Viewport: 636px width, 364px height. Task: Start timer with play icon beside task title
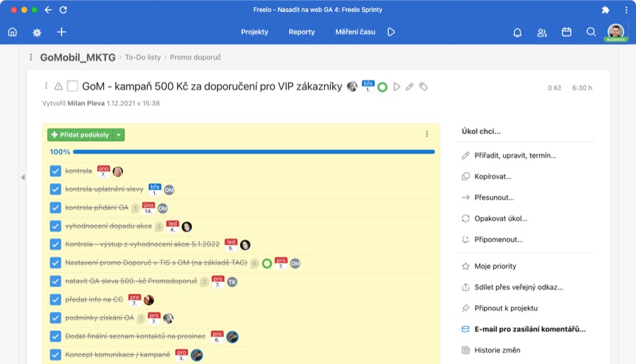click(x=396, y=86)
